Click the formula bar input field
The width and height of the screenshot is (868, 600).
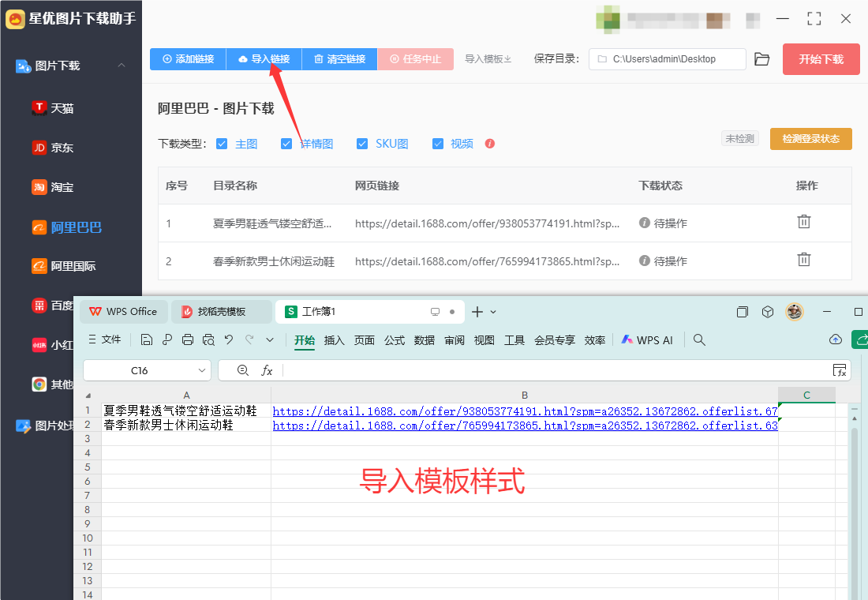click(x=556, y=370)
